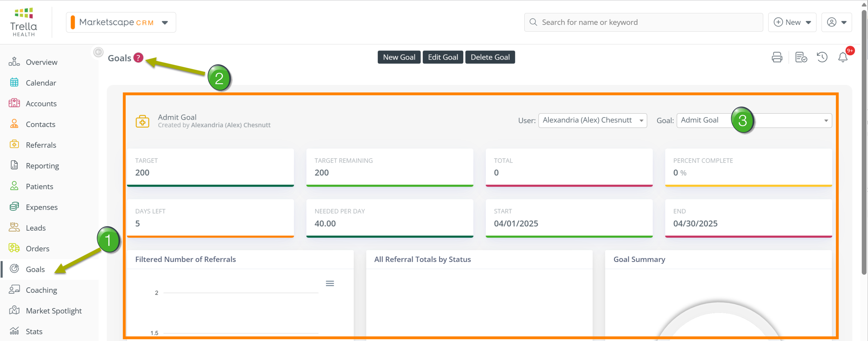Open the history clock icon
Image resolution: width=868 pixels, height=341 pixels.
pos(822,57)
